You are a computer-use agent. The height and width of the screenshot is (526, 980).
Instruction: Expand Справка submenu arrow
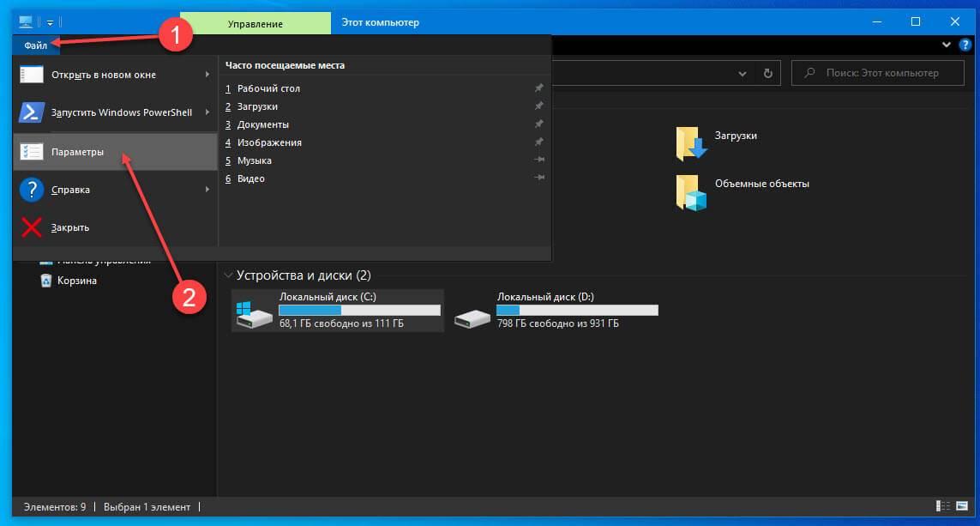pos(207,189)
